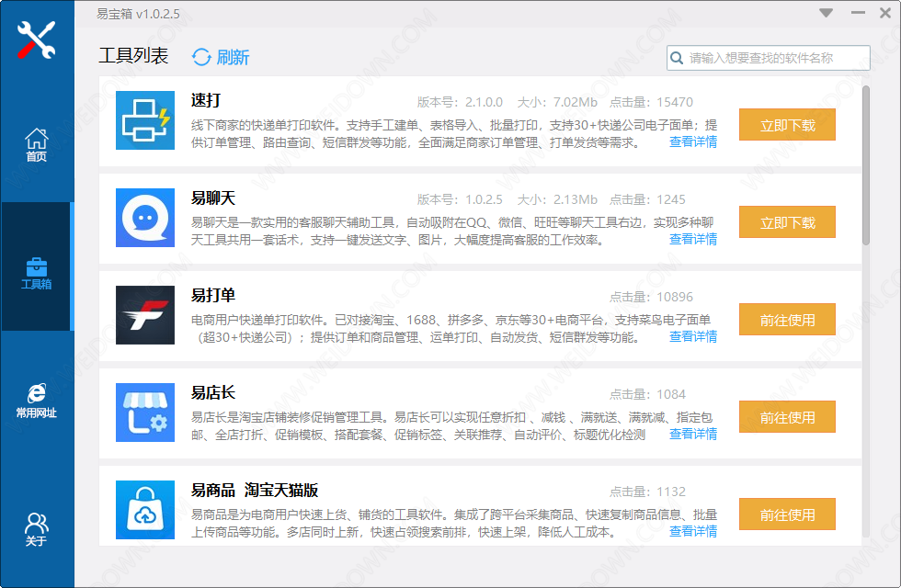Click 速打 click count 点击量: 15470
The image size is (901, 588).
(x=651, y=102)
